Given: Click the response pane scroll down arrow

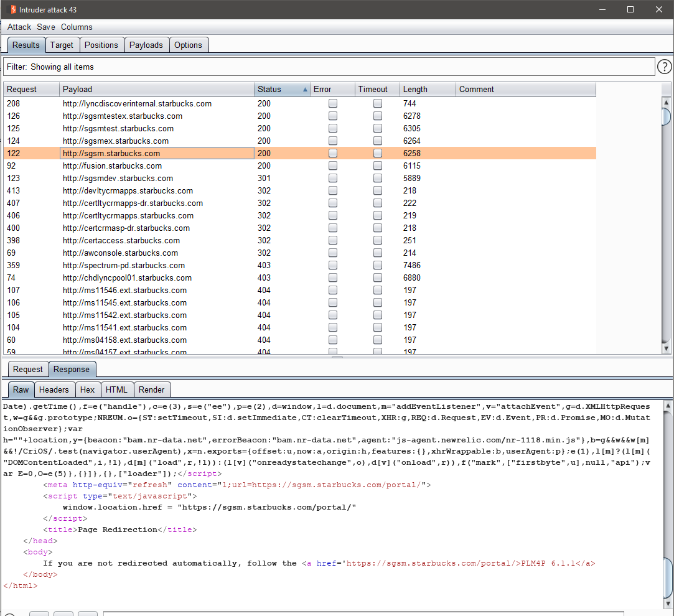Looking at the screenshot, I should point(668,604).
